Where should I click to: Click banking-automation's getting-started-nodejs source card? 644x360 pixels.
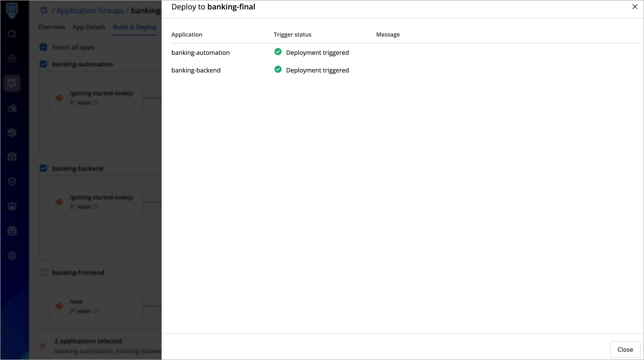click(x=96, y=98)
